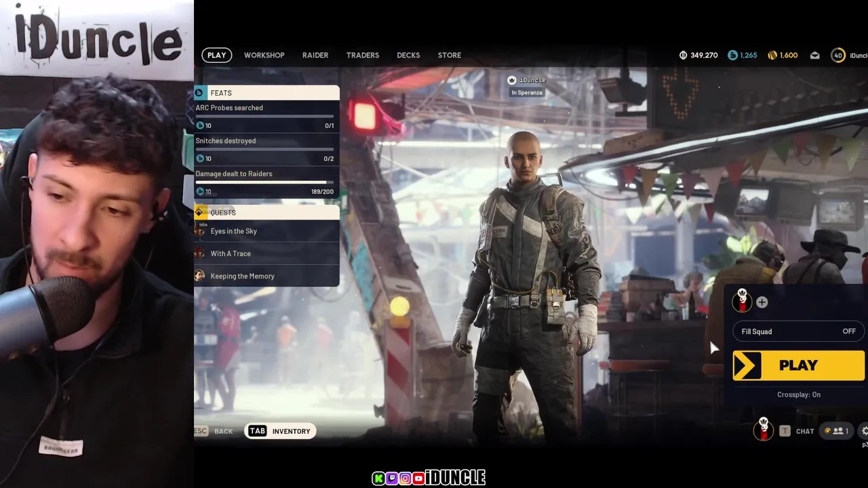Click the Damage dealt to Raiders progress bar

point(264,182)
